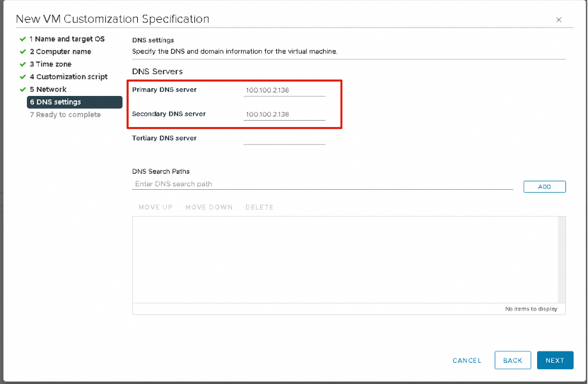588x384 pixels.
Task: Jump to step 3 Time zone
Action: [50, 64]
